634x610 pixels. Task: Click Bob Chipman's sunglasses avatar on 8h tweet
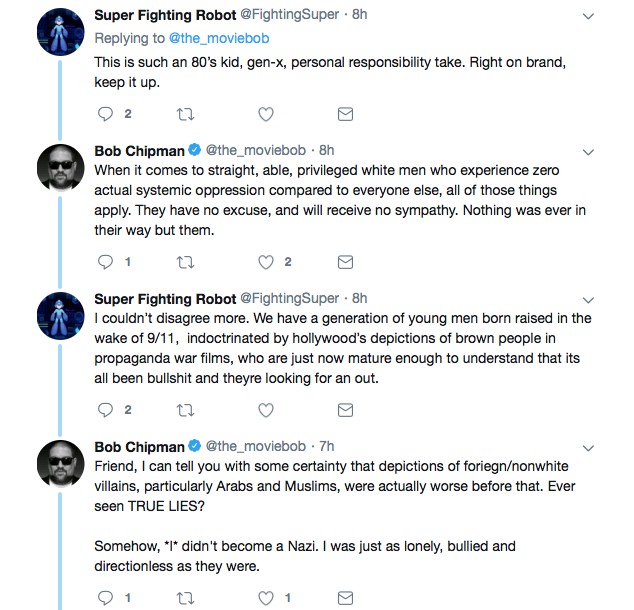[x=61, y=167]
